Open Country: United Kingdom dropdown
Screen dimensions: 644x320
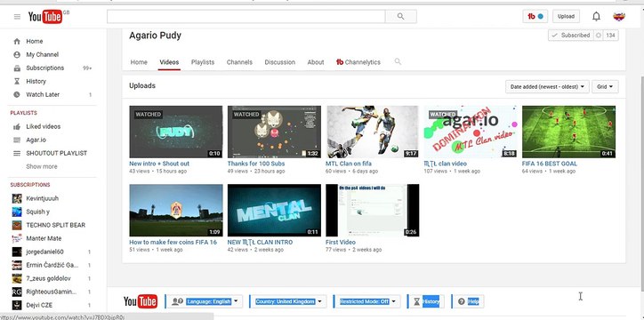pos(288,301)
